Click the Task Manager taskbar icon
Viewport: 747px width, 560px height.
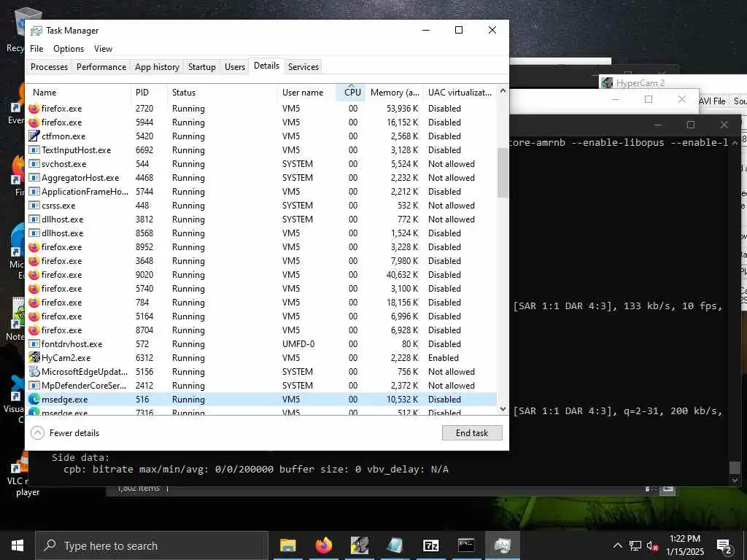point(502,545)
